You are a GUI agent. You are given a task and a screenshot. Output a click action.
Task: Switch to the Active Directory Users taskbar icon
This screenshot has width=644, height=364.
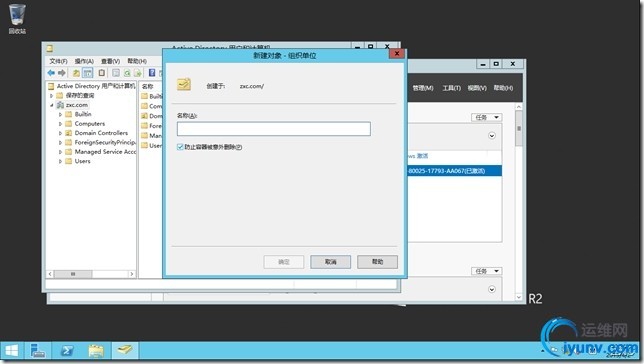[x=125, y=350]
